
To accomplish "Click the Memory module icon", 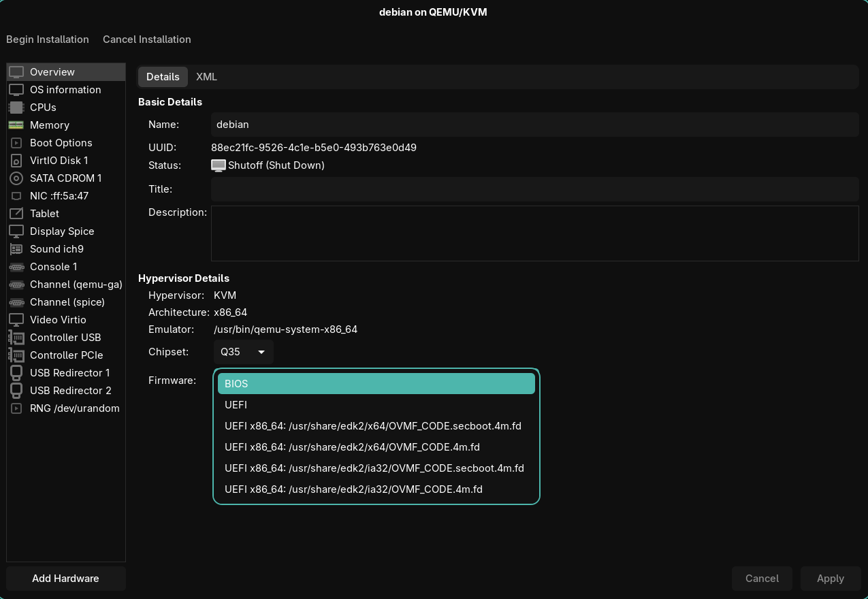I will coord(16,125).
